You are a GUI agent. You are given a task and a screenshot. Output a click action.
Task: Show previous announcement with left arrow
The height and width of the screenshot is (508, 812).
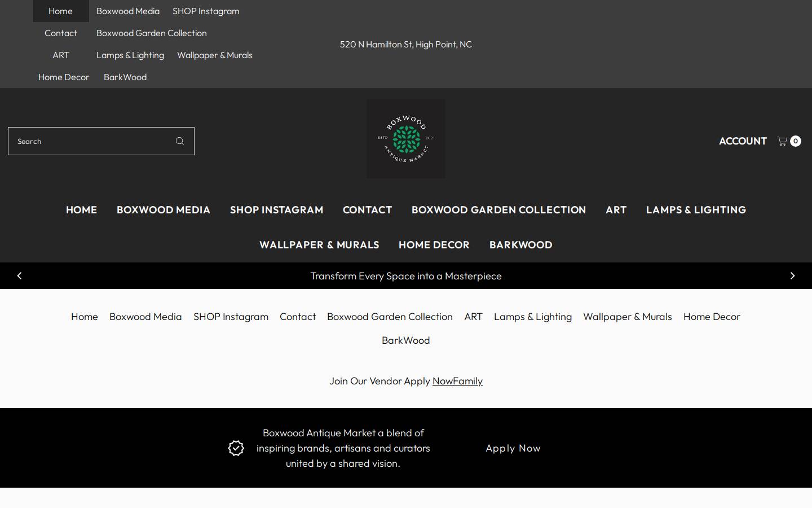(x=19, y=275)
